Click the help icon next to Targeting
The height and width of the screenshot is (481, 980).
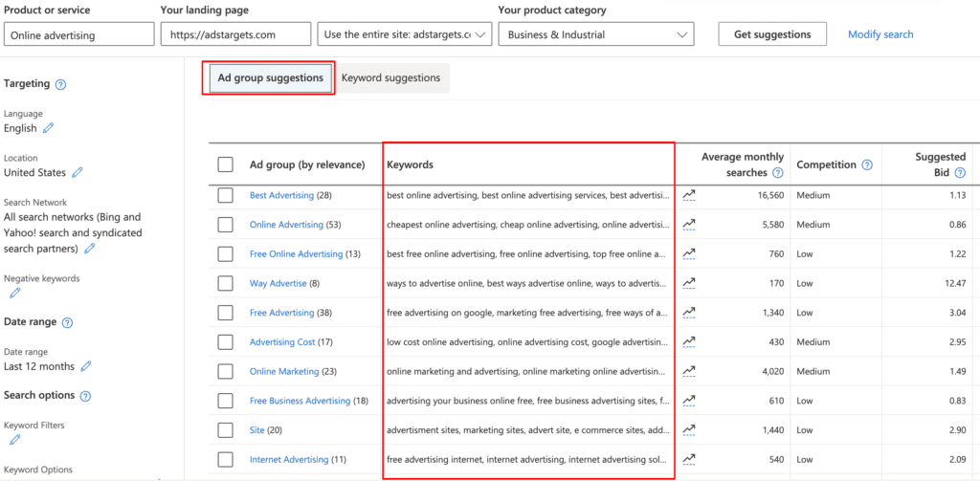[x=60, y=84]
